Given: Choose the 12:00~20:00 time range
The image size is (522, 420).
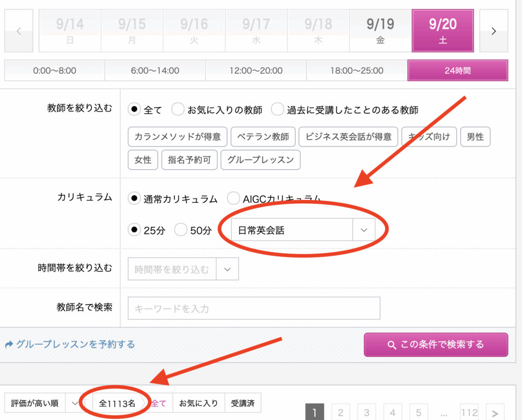Looking at the screenshot, I should (x=255, y=70).
